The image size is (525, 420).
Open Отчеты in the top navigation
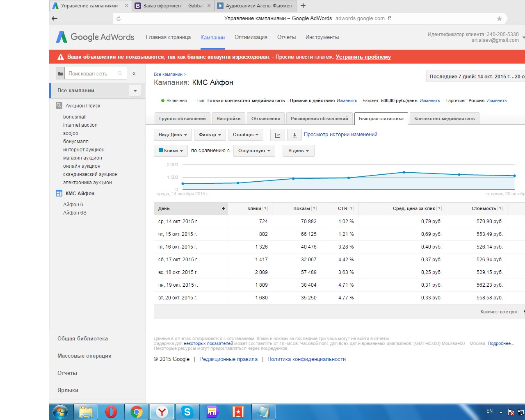click(286, 37)
